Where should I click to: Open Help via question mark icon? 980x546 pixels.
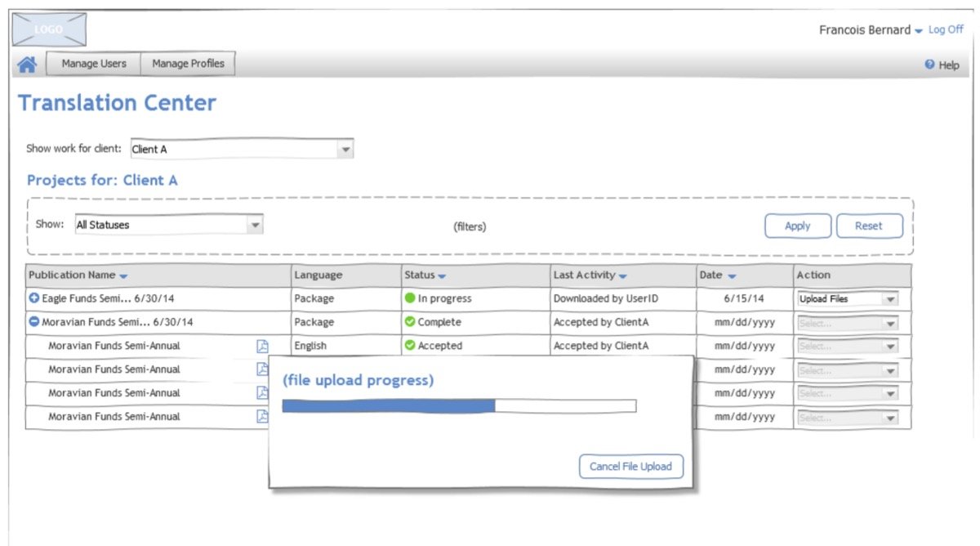click(x=929, y=65)
